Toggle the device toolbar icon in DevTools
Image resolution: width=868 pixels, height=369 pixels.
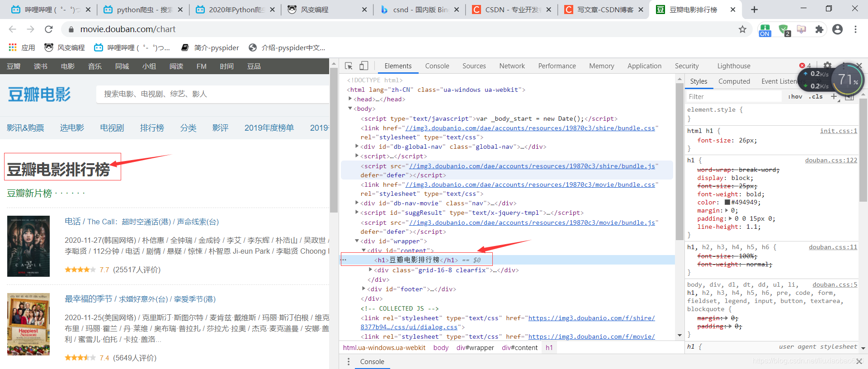coord(363,66)
